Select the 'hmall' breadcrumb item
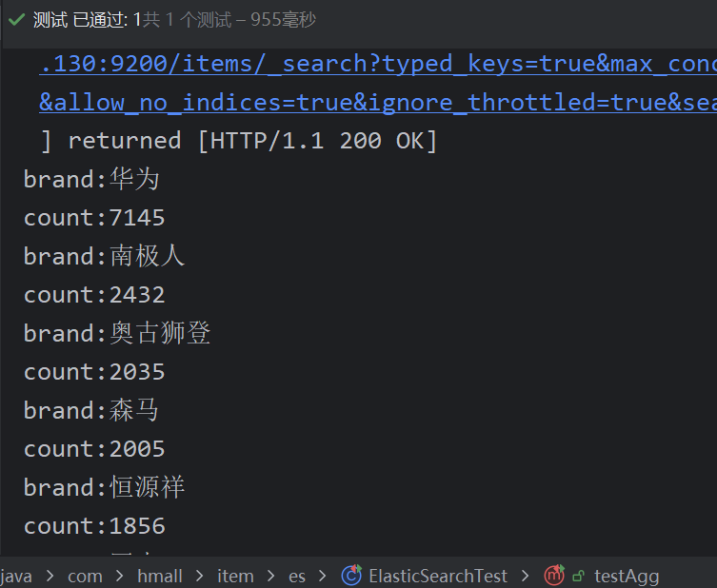Screen dimensions: 717x588 point(160,576)
